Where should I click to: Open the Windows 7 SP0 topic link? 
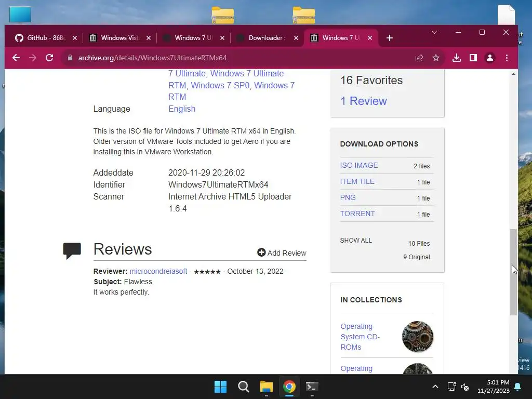tap(220, 86)
